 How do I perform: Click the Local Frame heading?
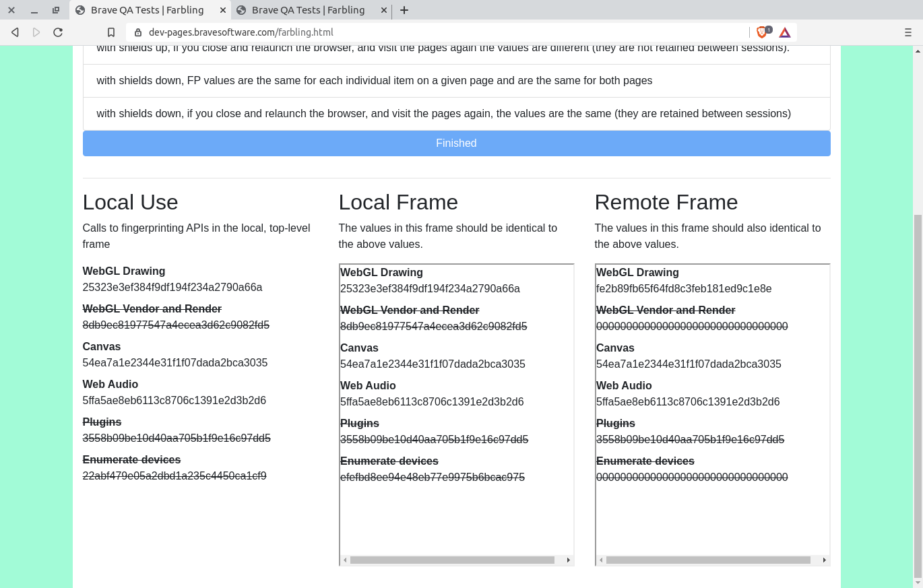coord(398,202)
